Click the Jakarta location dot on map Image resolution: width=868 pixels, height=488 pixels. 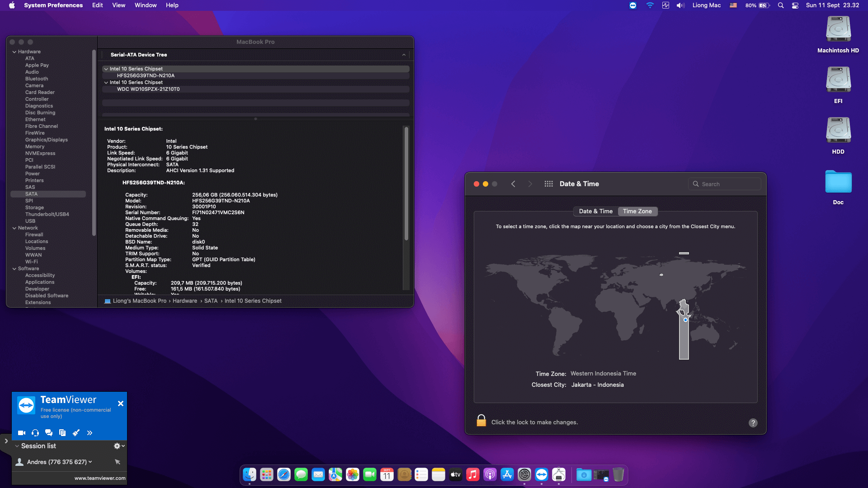click(x=685, y=320)
